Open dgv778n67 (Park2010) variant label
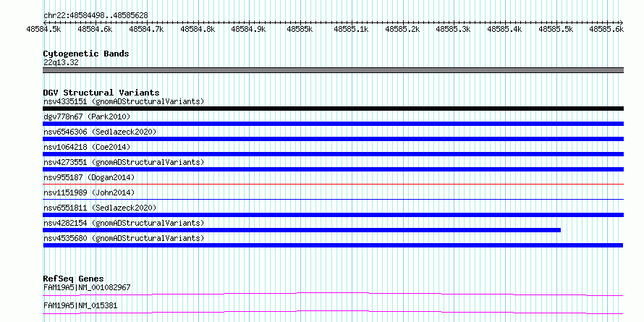The height and width of the screenshot is (322, 644). tap(87, 116)
